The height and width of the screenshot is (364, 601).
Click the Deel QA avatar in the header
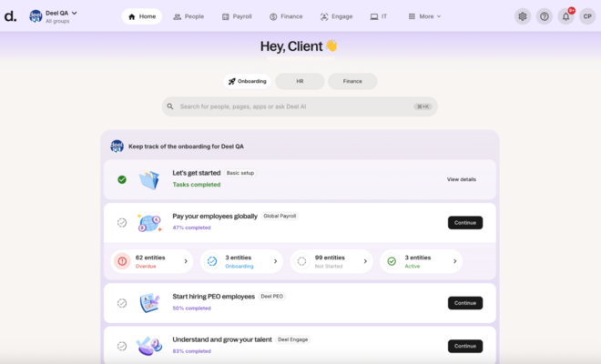(36, 16)
